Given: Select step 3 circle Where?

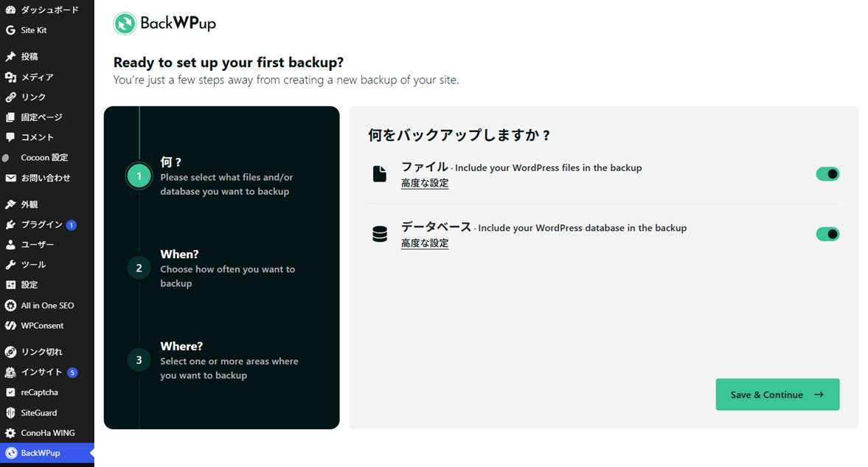Looking at the screenshot, I should 139,360.
